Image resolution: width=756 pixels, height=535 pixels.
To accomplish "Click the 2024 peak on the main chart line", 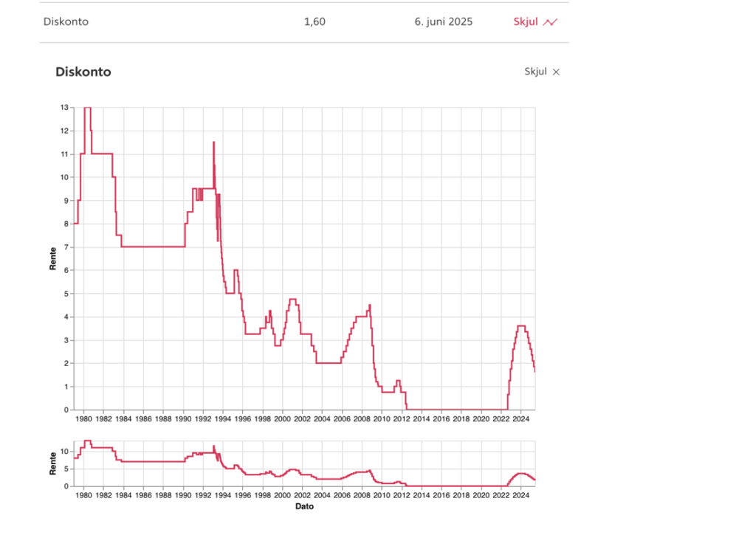I will [520, 326].
